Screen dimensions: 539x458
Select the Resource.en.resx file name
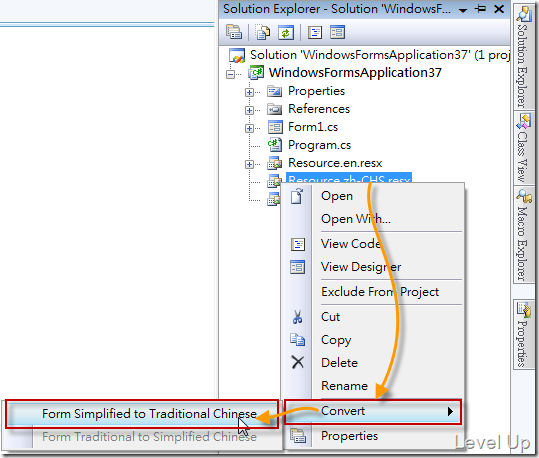(335, 163)
